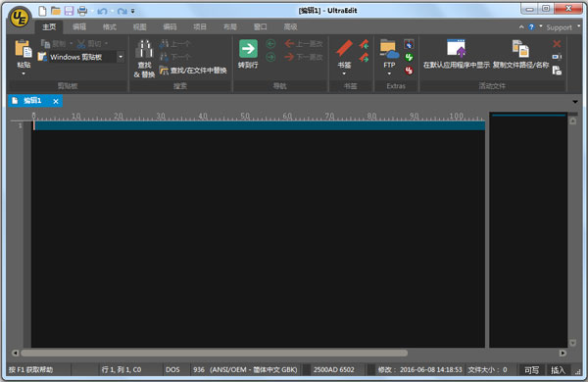Image resolution: width=588 pixels, height=382 pixels.
Task: Open Find & Replace (查找 & 替换) binoculars
Action: click(144, 59)
